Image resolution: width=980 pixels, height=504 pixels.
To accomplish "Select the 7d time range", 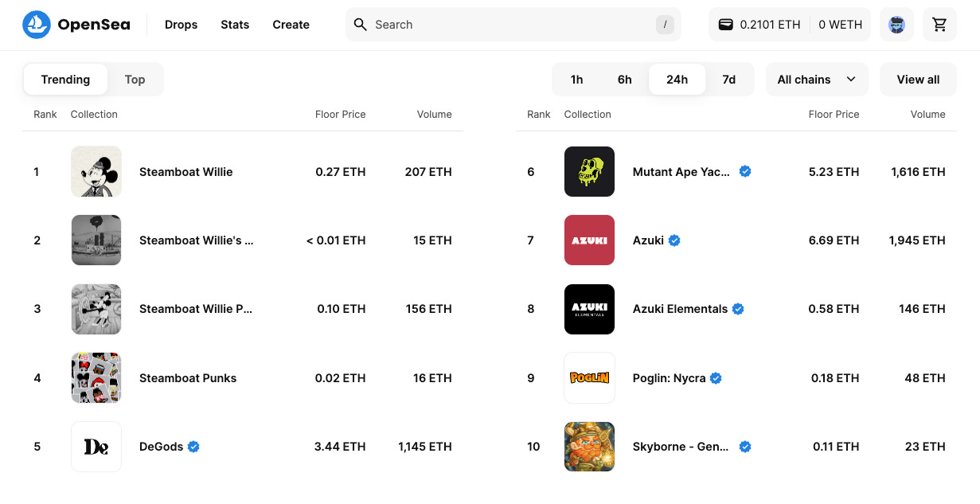I will [729, 80].
